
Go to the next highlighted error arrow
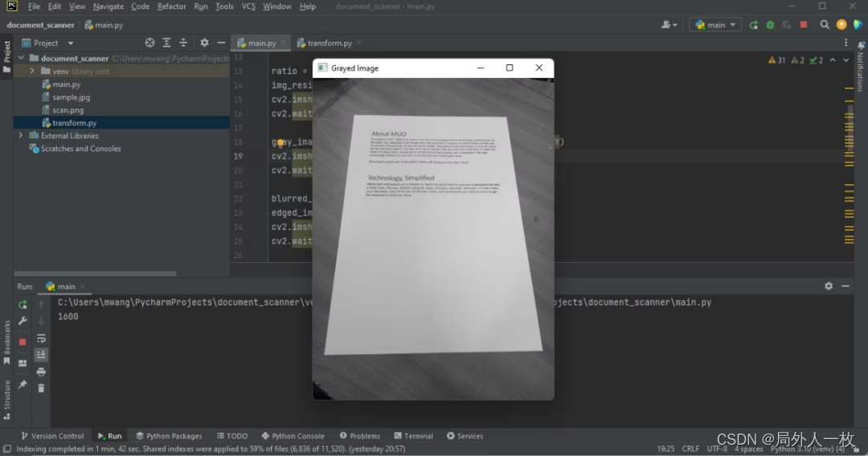(x=845, y=60)
